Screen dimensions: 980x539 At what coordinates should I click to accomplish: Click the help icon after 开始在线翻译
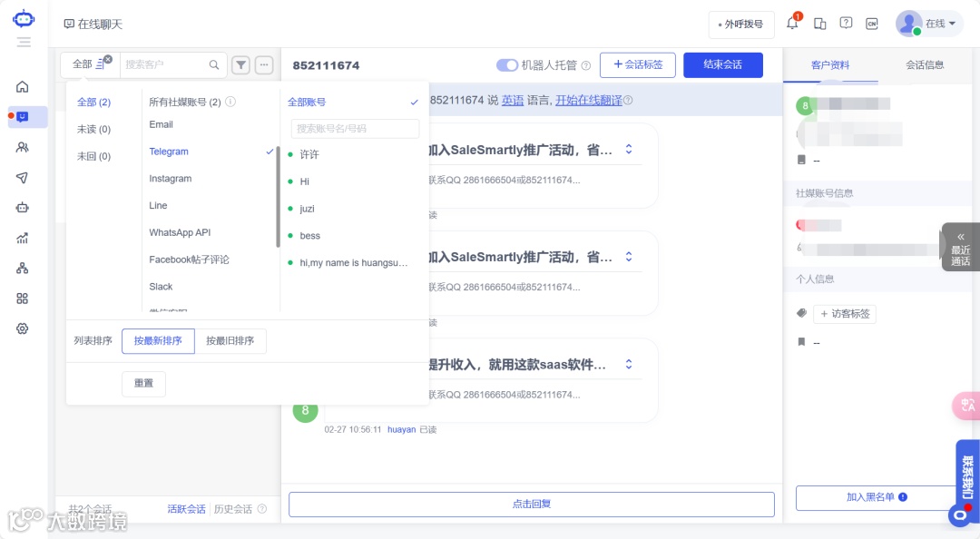[x=628, y=100]
